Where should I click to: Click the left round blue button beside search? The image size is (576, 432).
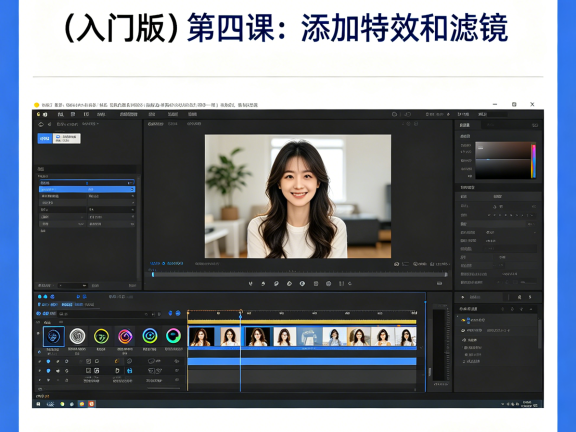click(170, 313)
